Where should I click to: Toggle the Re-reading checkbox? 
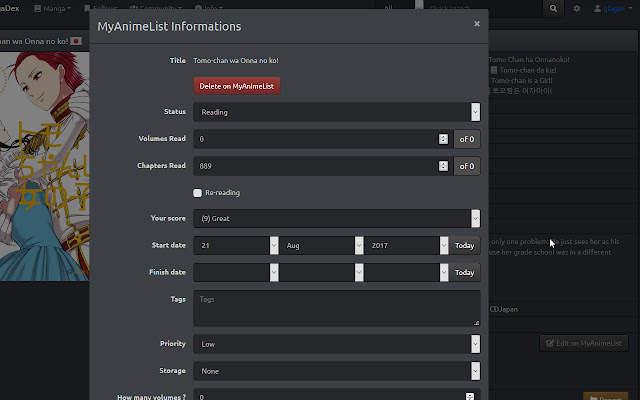click(x=198, y=192)
